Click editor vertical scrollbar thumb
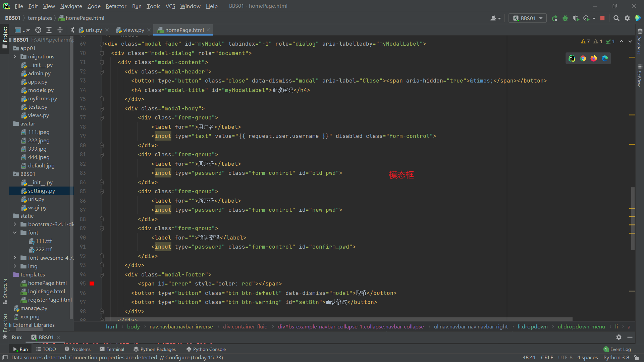644x362 pixels. (x=633, y=219)
